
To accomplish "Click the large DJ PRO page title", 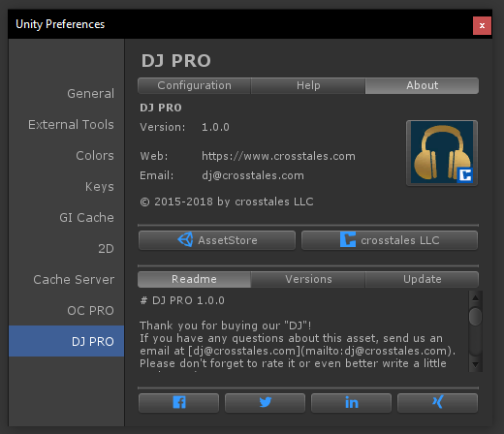I will click(176, 61).
